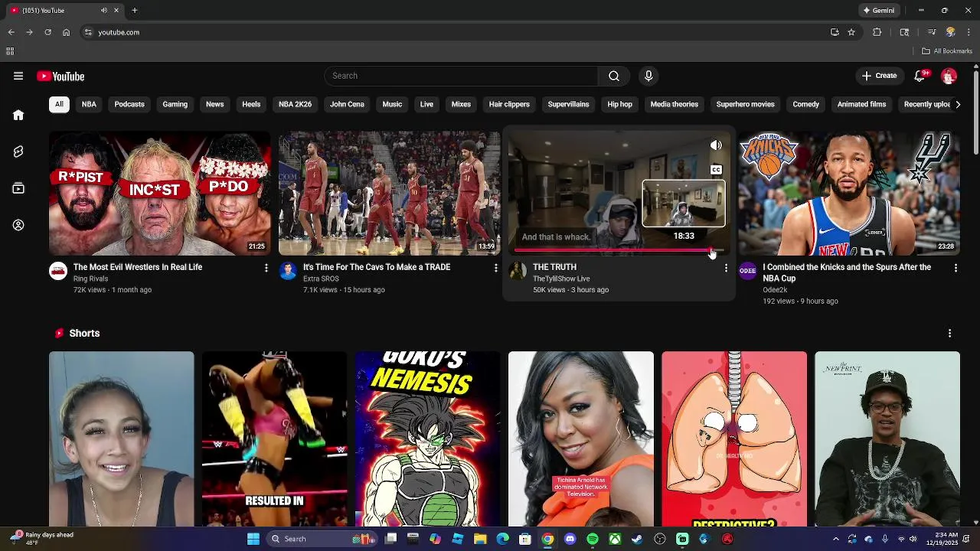Open Shorts from the sidebar
This screenshot has width=980, height=551.
(x=18, y=152)
